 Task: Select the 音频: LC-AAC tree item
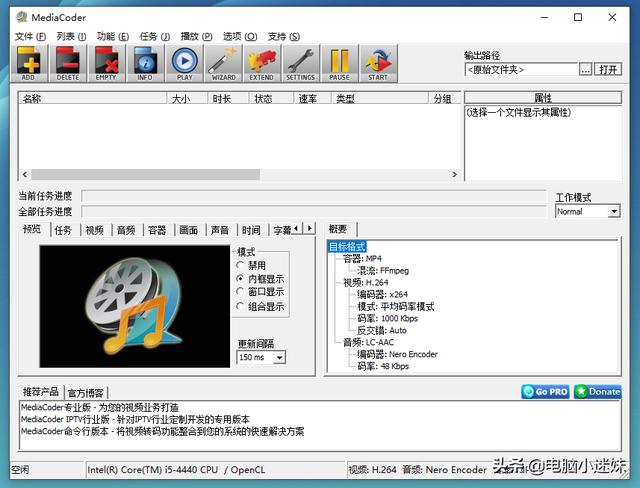click(369, 342)
